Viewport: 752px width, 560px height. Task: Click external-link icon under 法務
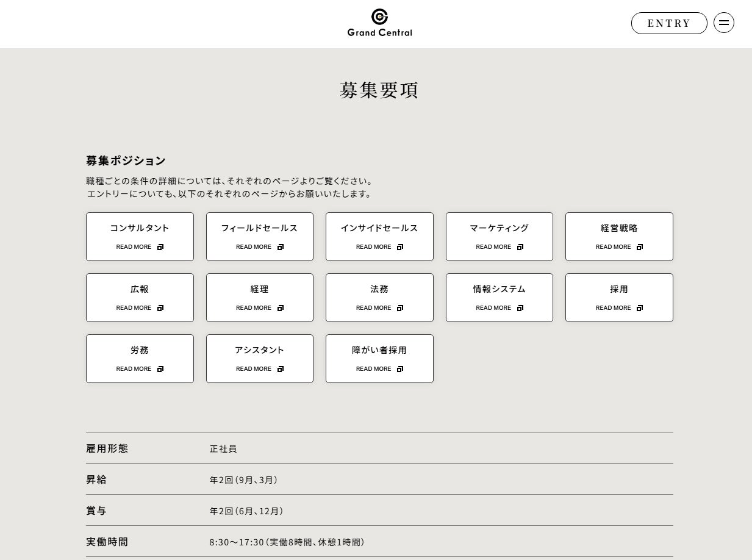coord(400,308)
